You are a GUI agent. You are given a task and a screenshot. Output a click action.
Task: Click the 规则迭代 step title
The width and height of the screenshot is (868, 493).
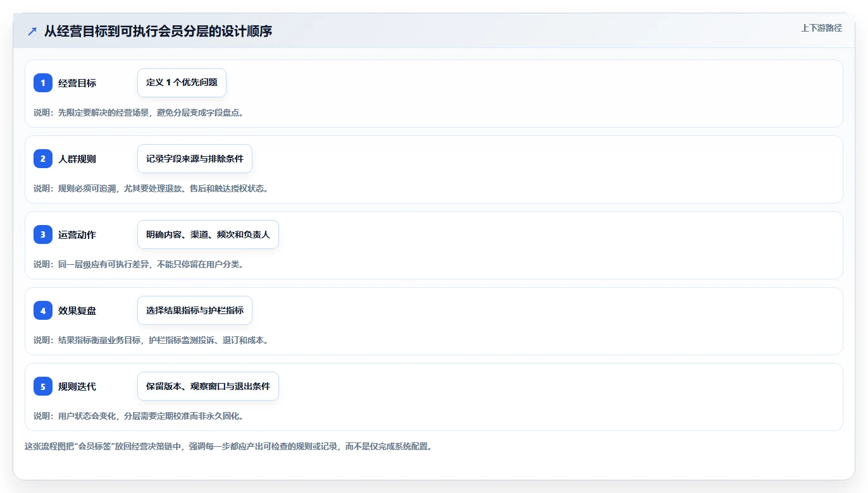tap(77, 386)
